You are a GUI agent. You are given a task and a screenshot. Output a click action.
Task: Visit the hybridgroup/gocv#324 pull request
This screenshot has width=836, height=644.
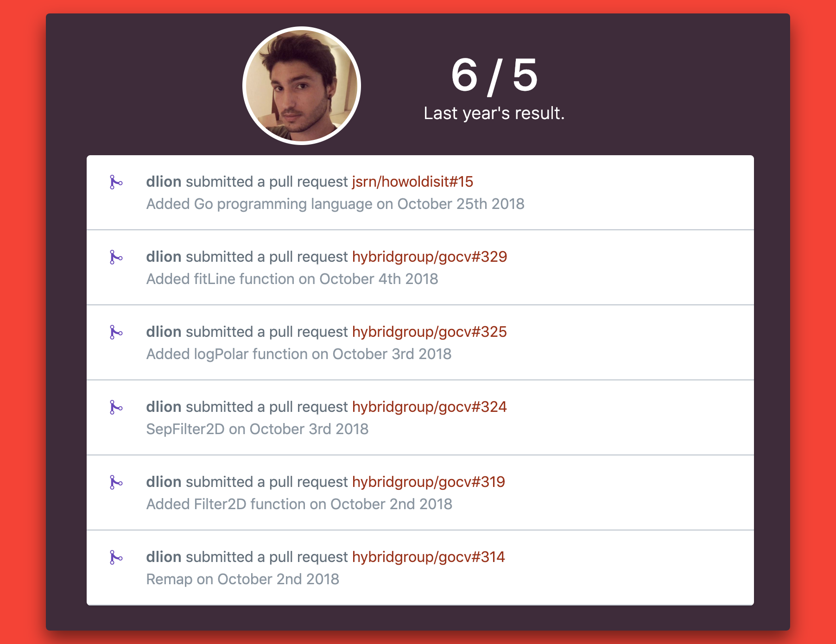[429, 407]
